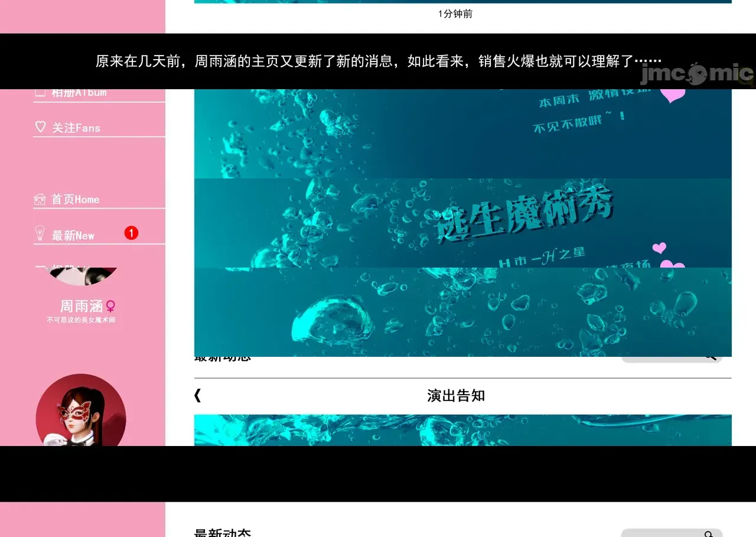Go back using the 《 chevron
The width and height of the screenshot is (756, 537).
(x=198, y=396)
